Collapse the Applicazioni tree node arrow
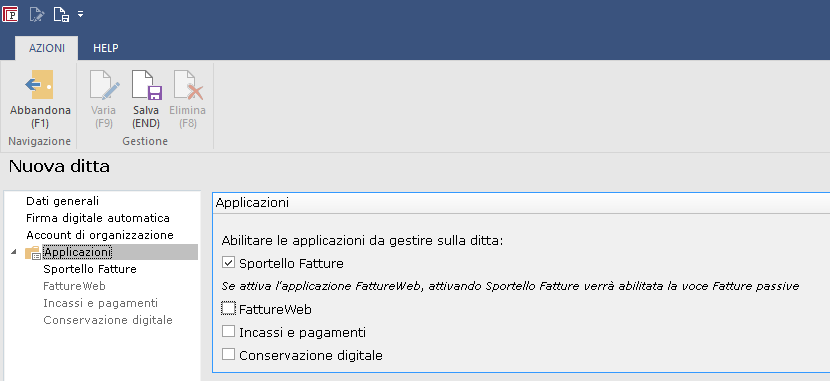Screen dimensions: 830x381 point(14,252)
